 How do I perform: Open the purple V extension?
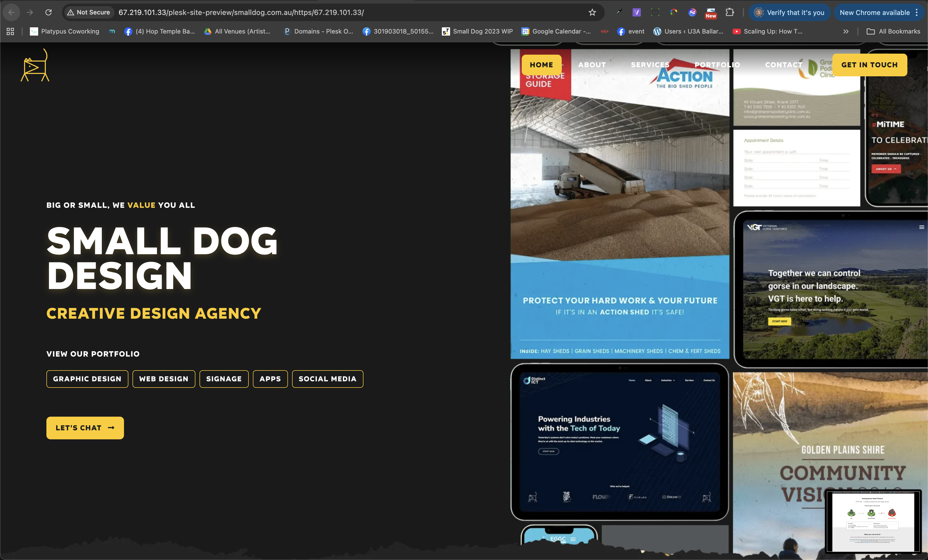pyautogui.click(x=636, y=12)
